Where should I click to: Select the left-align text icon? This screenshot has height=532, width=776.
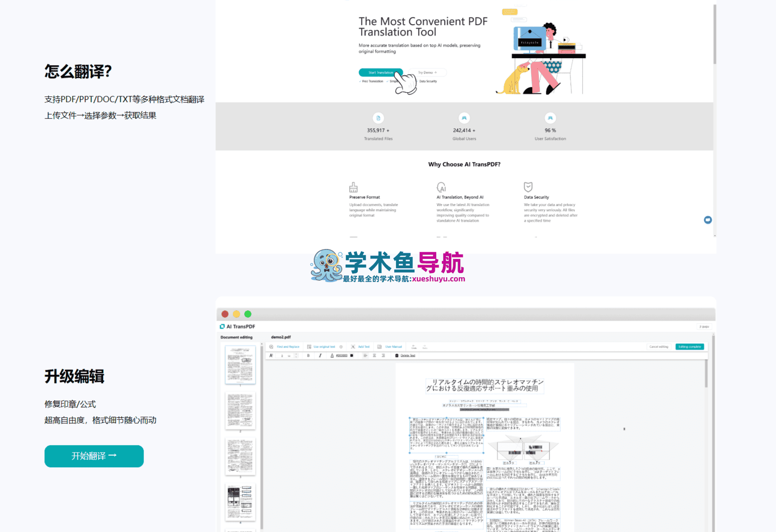365,355
